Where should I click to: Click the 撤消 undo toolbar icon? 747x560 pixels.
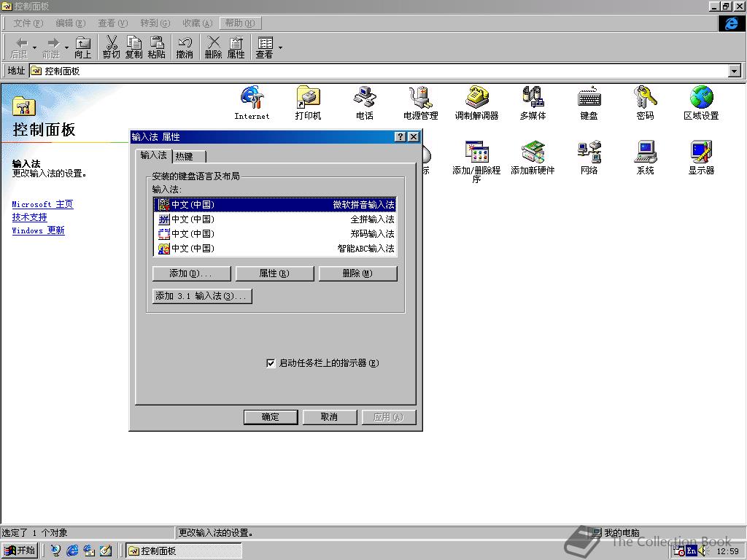[185, 47]
